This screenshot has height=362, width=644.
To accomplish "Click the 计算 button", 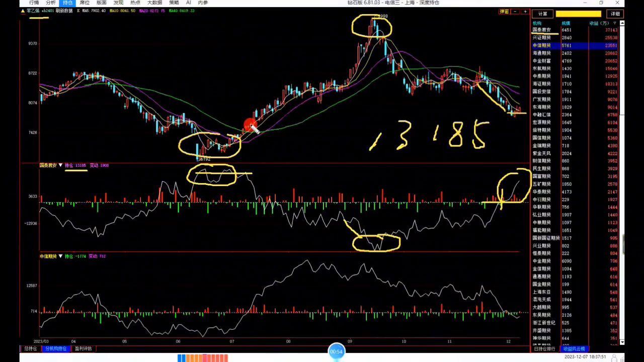I will pos(542,14).
